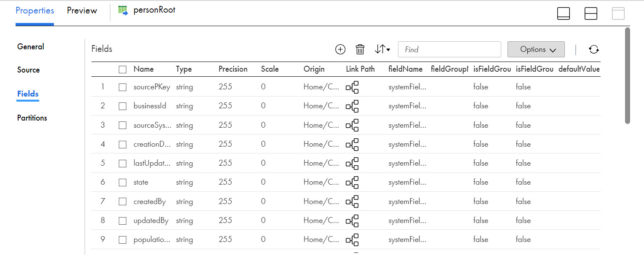Click string type of creationD... row
644x266 pixels.
pos(184,144)
